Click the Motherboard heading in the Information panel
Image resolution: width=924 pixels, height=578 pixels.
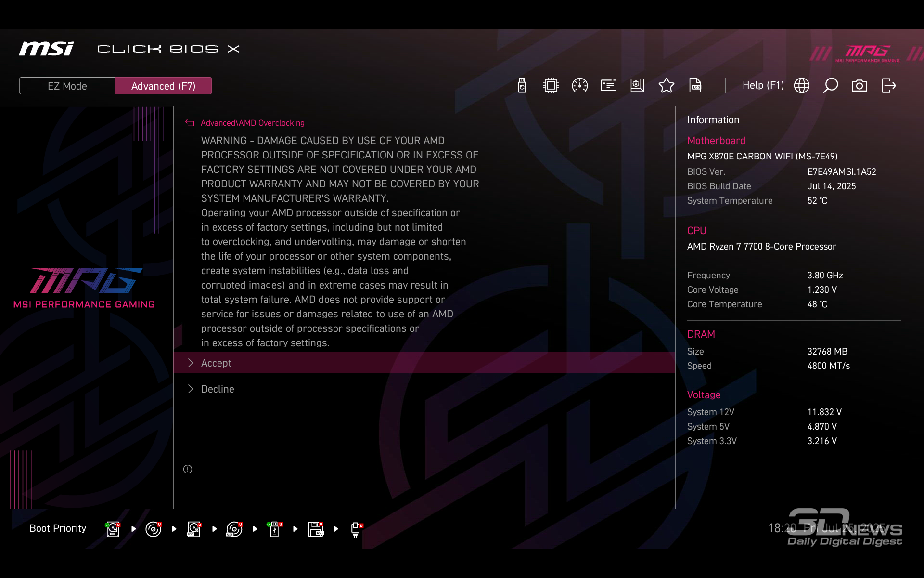[x=716, y=141]
